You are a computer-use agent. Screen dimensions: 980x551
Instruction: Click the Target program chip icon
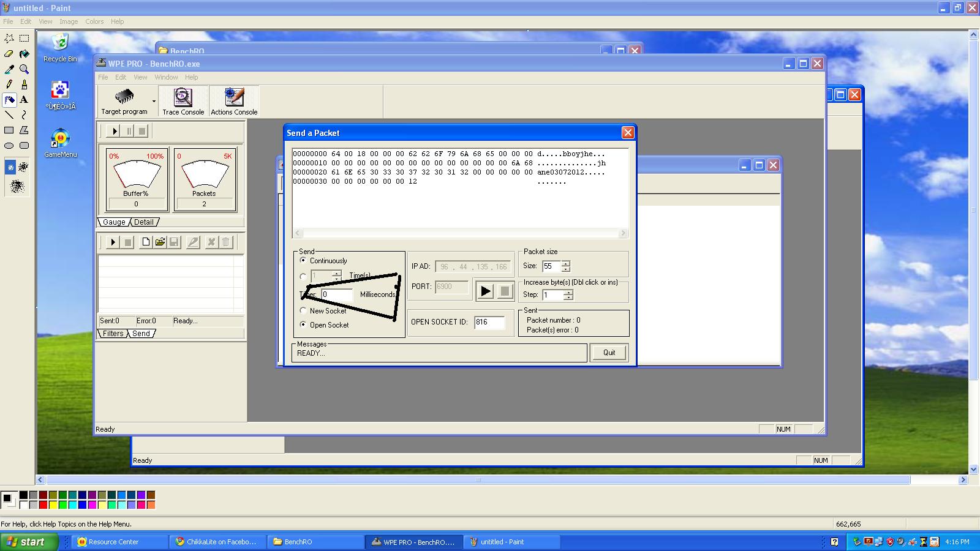[x=124, y=97]
